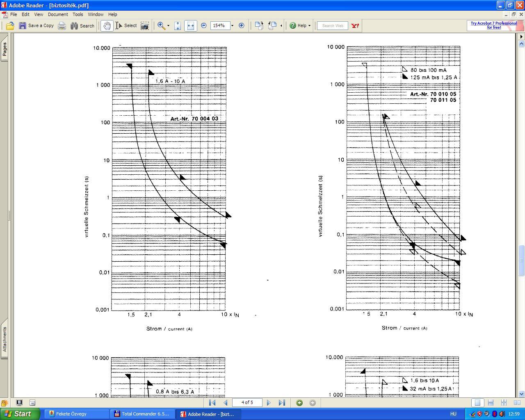Open the Tools menu
Image resolution: width=525 pixels, height=420 pixels.
[78, 14]
